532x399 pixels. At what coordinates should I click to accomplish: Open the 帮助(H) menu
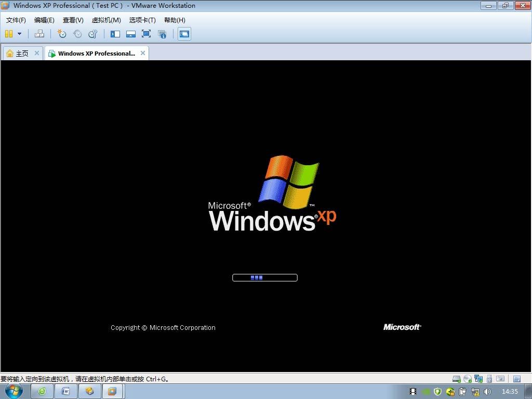tap(175, 20)
